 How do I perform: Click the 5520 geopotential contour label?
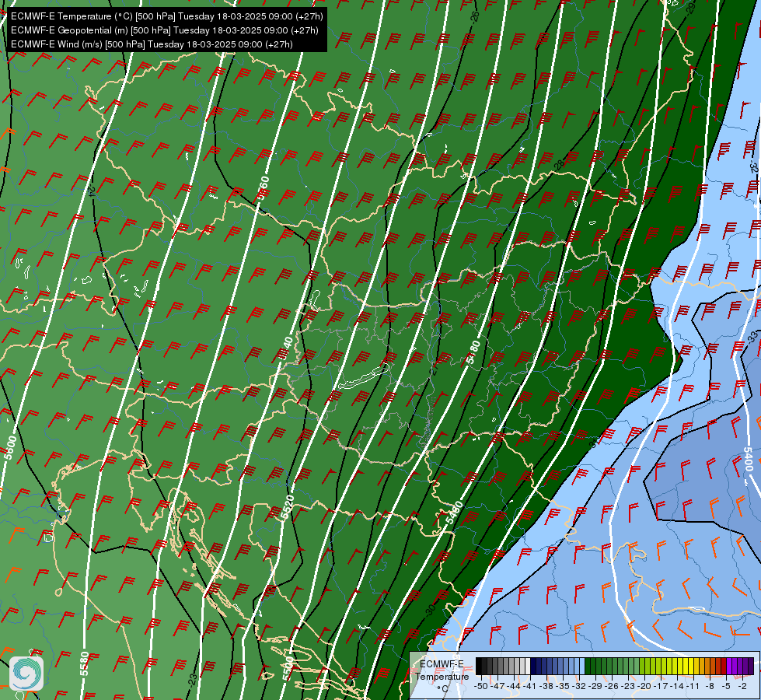click(x=288, y=508)
